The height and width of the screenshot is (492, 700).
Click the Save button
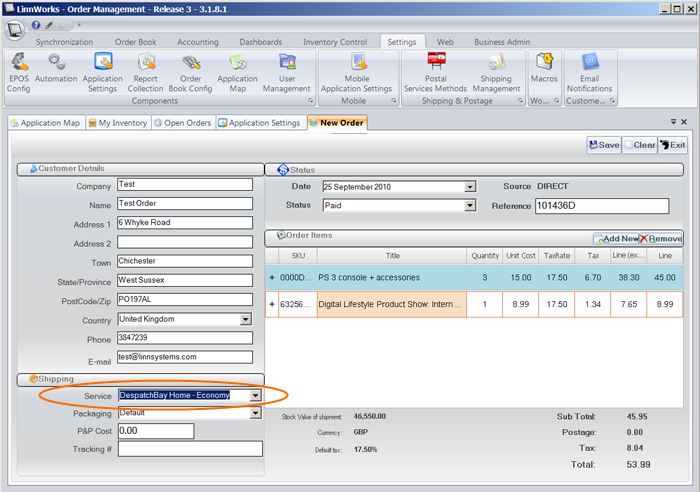(x=603, y=145)
